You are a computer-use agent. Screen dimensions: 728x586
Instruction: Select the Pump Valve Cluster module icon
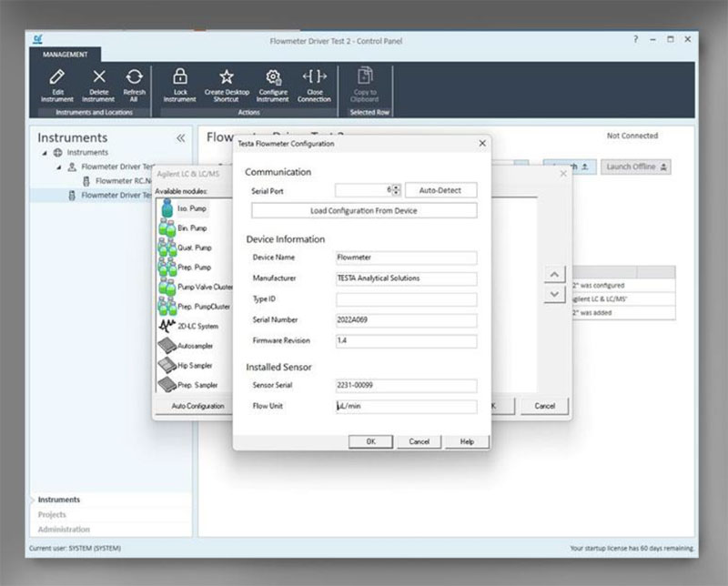tap(167, 287)
